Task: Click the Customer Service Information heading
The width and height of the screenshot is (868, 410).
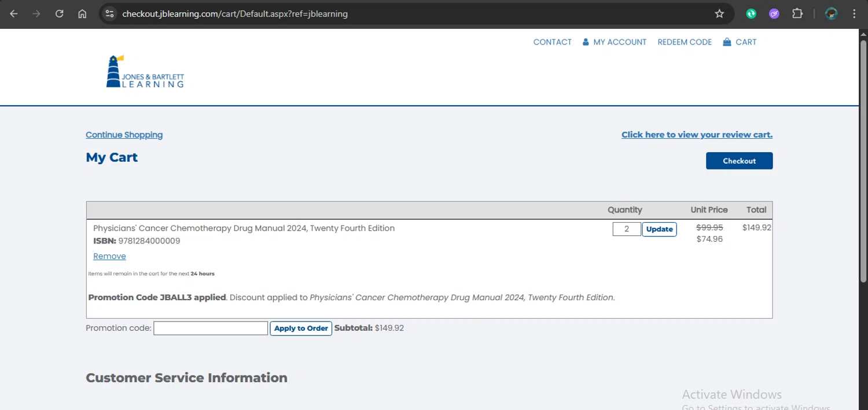Action: (186, 378)
